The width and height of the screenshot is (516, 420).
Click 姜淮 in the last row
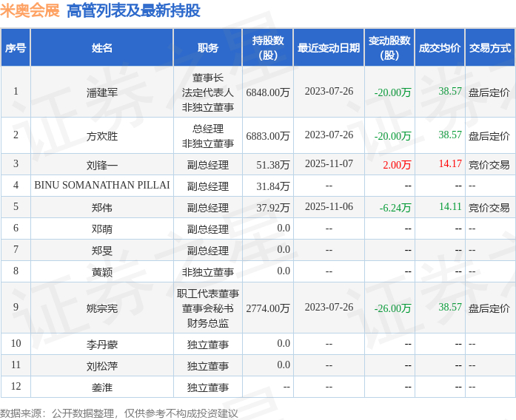(101, 387)
